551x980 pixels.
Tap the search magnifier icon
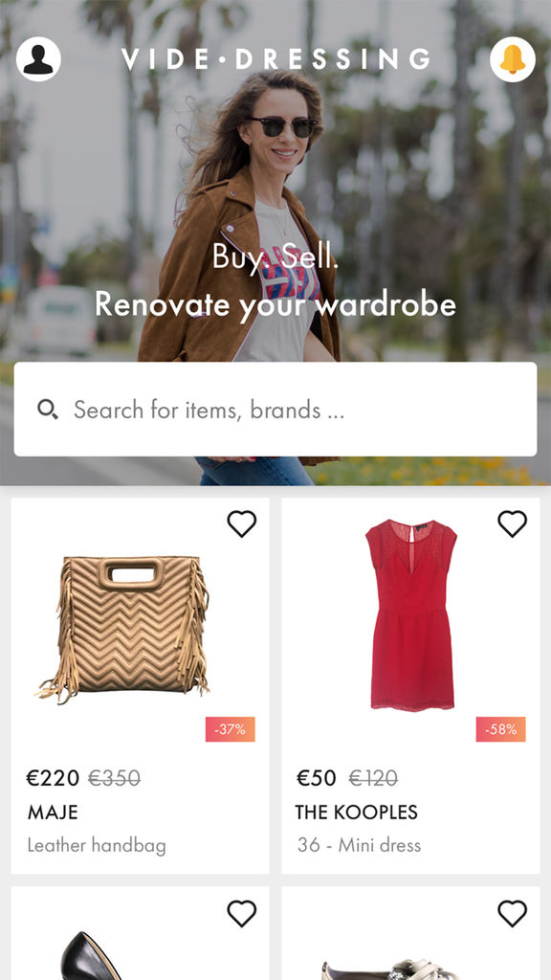[x=48, y=410]
